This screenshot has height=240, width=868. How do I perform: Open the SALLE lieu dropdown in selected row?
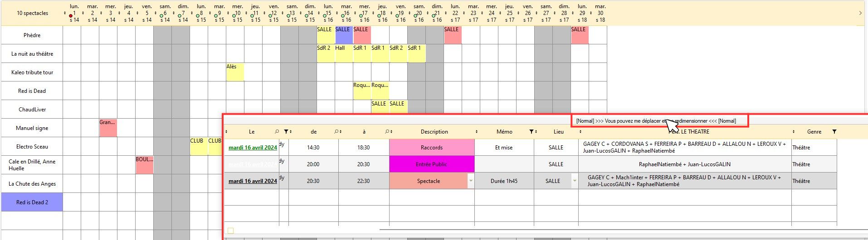click(x=575, y=181)
